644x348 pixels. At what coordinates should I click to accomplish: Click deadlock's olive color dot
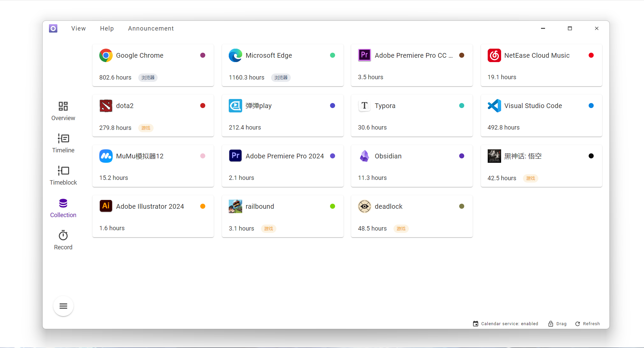coord(462,206)
